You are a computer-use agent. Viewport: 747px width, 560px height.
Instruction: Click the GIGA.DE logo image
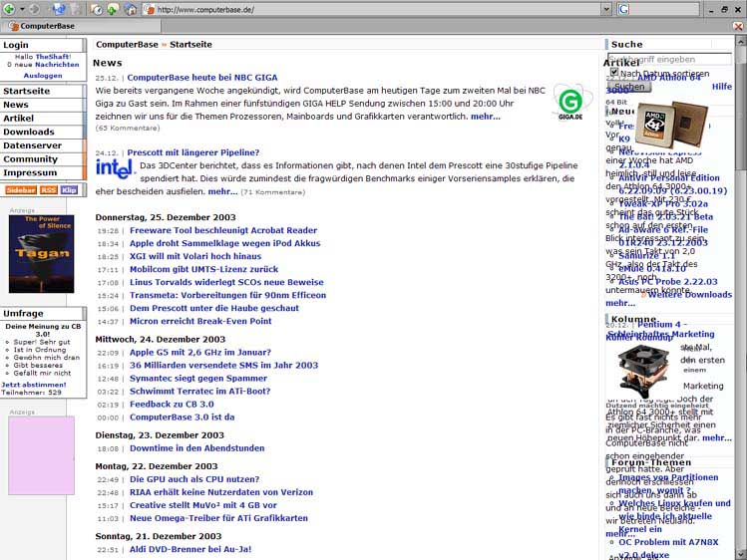[570, 104]
